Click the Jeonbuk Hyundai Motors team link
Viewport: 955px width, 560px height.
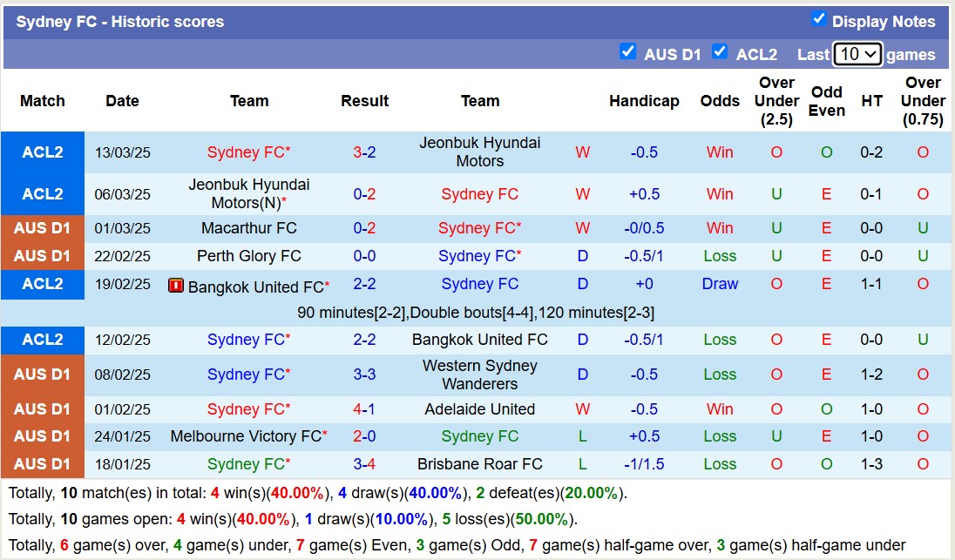pyautogui.click(x=480, y=152)
